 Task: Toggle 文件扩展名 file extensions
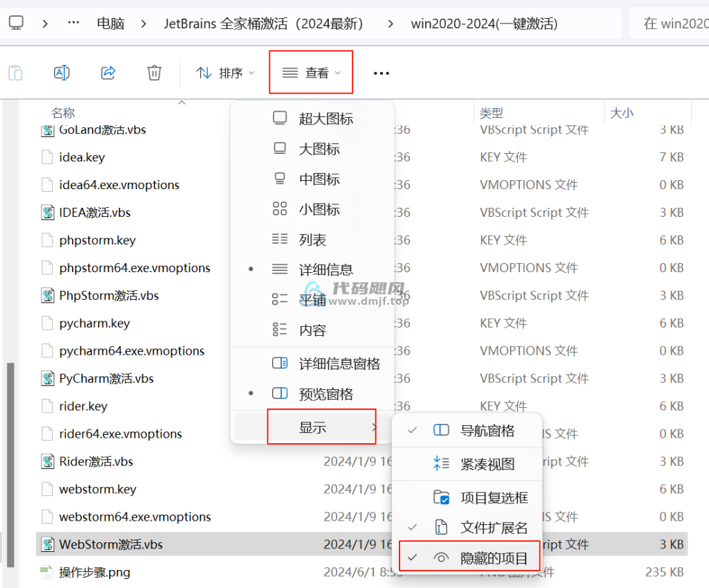coord(467,527)
